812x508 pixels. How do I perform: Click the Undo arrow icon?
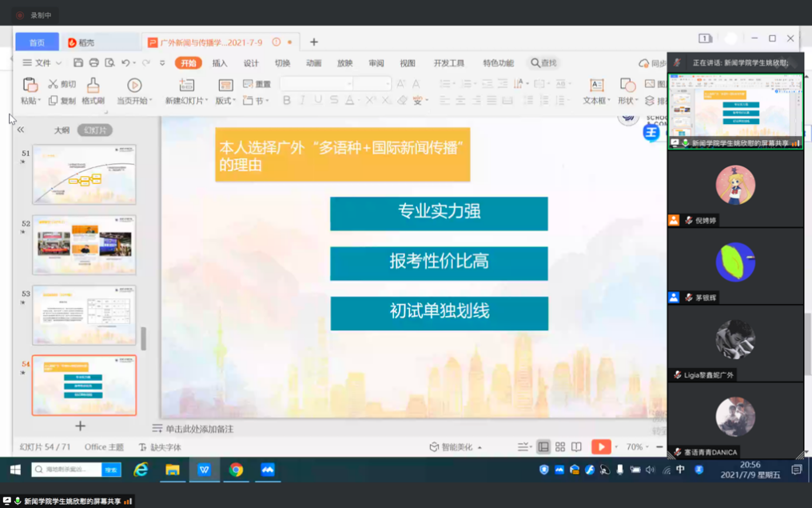pos(125,63)
